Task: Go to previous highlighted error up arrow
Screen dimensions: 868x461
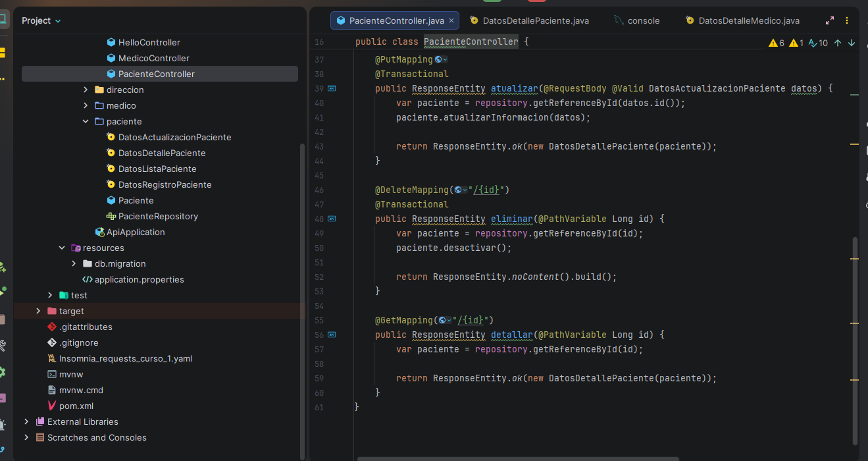Action: (x=838, y=43)
